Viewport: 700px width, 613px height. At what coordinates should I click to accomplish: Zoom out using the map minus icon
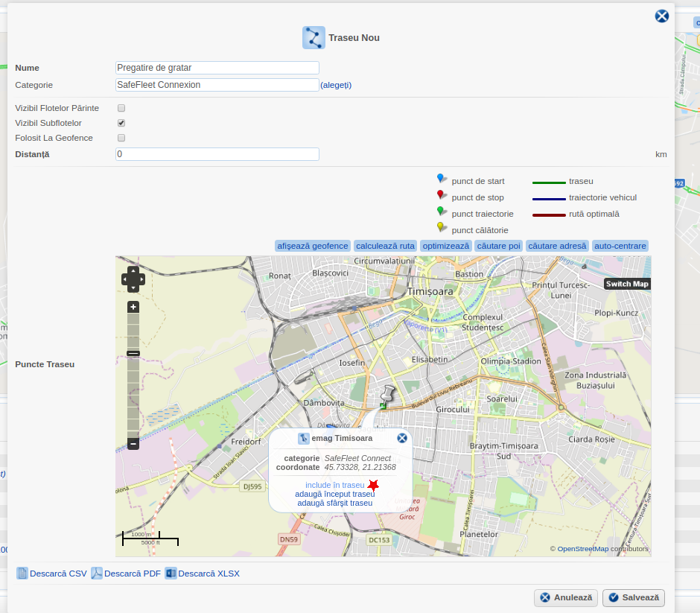133,443
